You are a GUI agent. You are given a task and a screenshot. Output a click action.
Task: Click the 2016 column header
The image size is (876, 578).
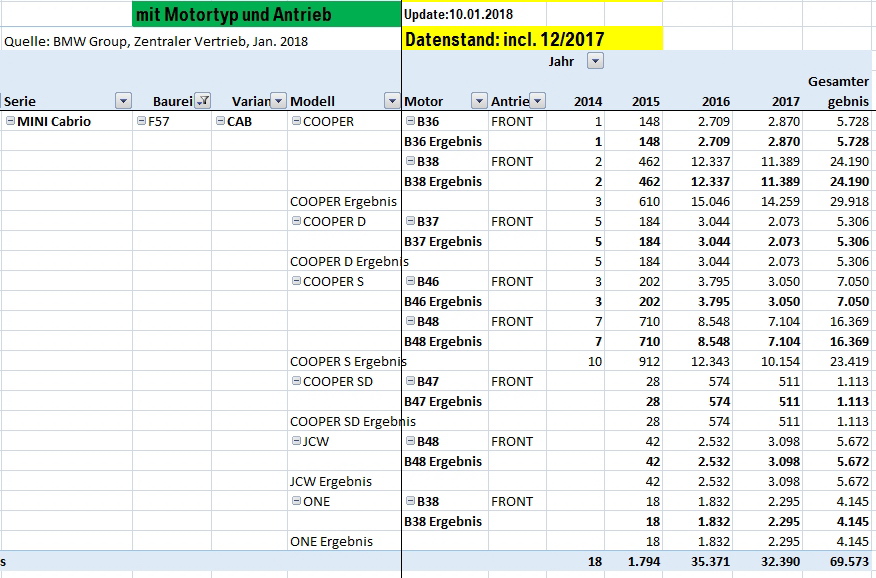716,102
